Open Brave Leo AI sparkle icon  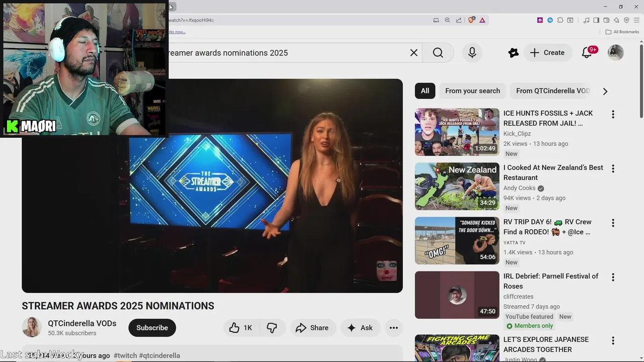point(616,20)
